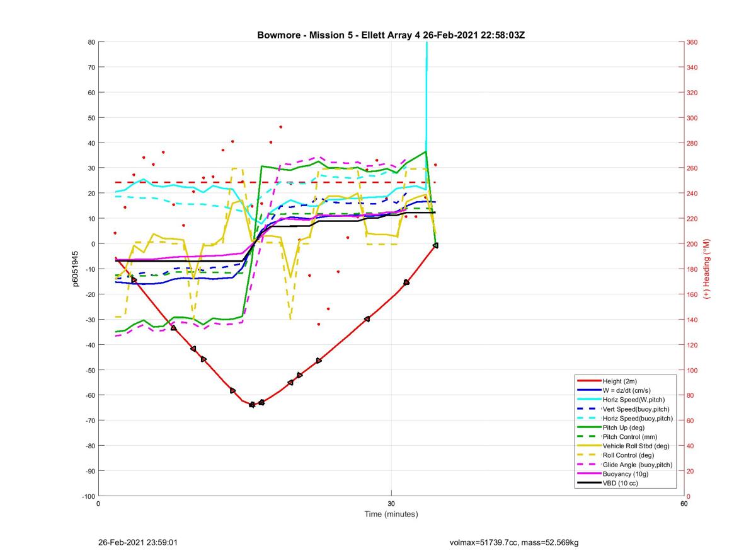Image resolution: width=756 pixels, height=558 pixels.
Task: Click the red line sample beside 'Height (2m)'
Action: click(x=588, y=381)
